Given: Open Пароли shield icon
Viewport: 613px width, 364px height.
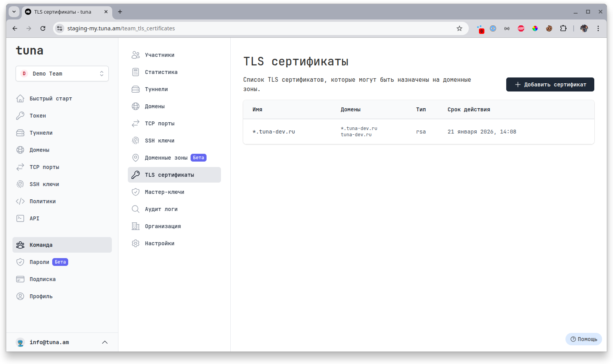Looking at the screenshot, I should tap(20, 262).
